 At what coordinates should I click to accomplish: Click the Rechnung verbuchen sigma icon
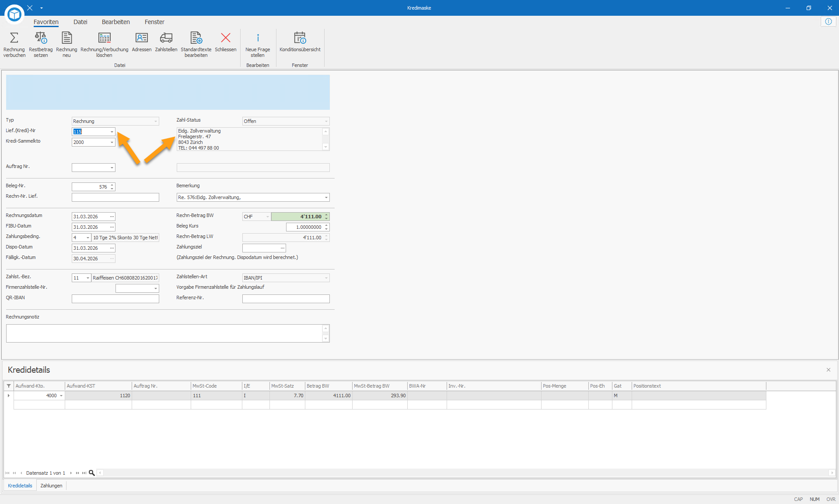tap(14, 38)
